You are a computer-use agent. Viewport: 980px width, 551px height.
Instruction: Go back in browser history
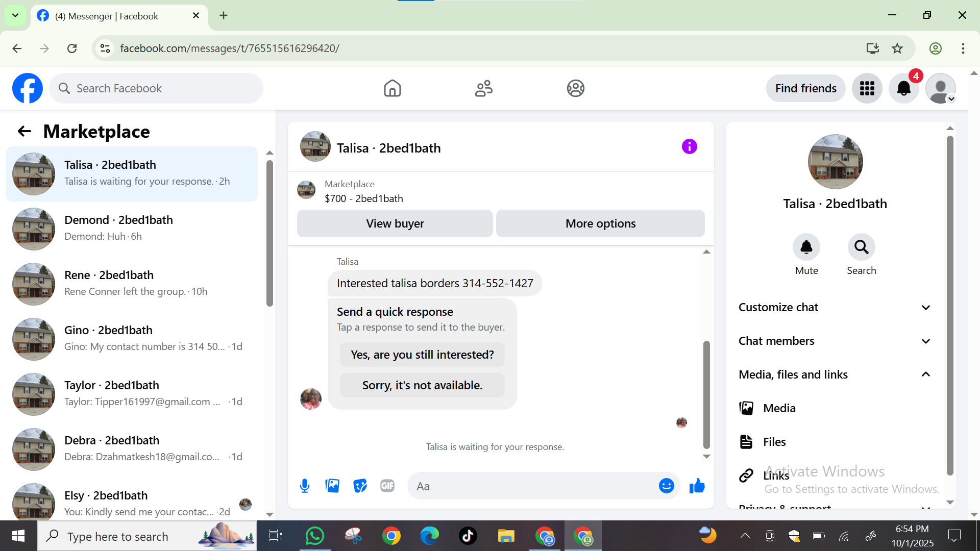17,48
